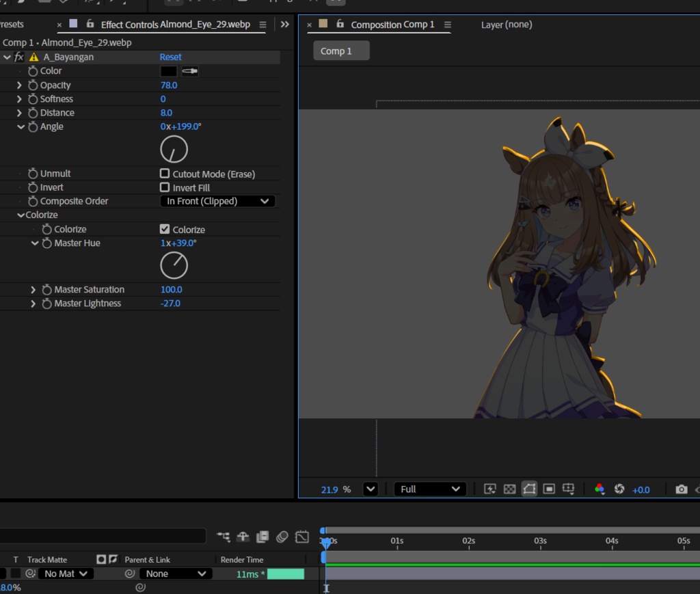700x594 pixels.
Task: Click the Color eyedropper in A_Bayangan effect
Action: tap(189, 71)
